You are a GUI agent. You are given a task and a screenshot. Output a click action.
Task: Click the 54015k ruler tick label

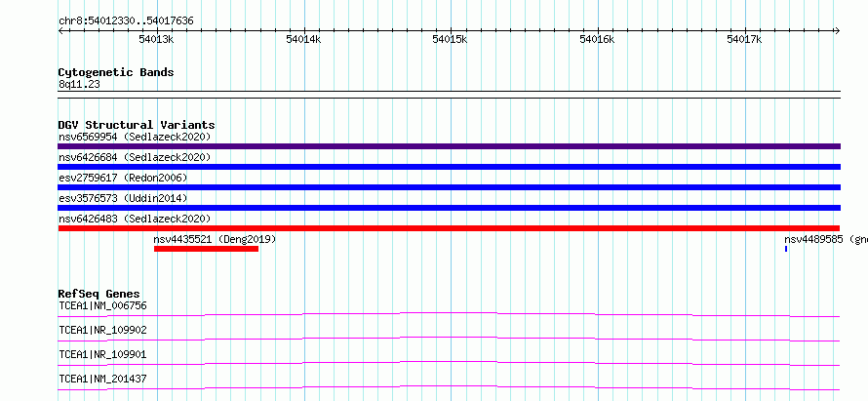coord(450,39)
